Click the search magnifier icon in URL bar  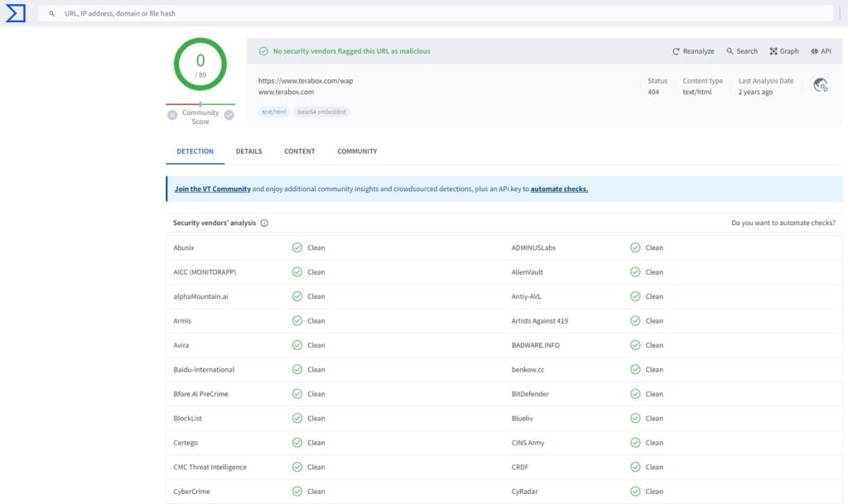[51, 13]
